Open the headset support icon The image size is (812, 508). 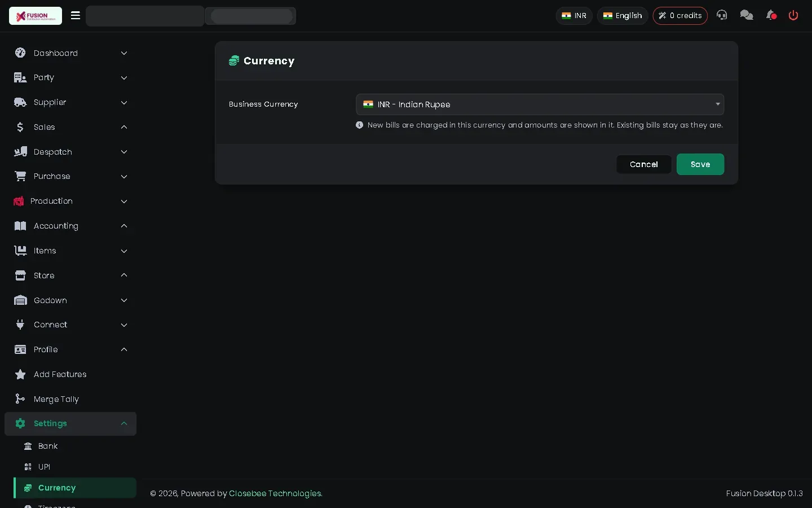click(722, 15)
